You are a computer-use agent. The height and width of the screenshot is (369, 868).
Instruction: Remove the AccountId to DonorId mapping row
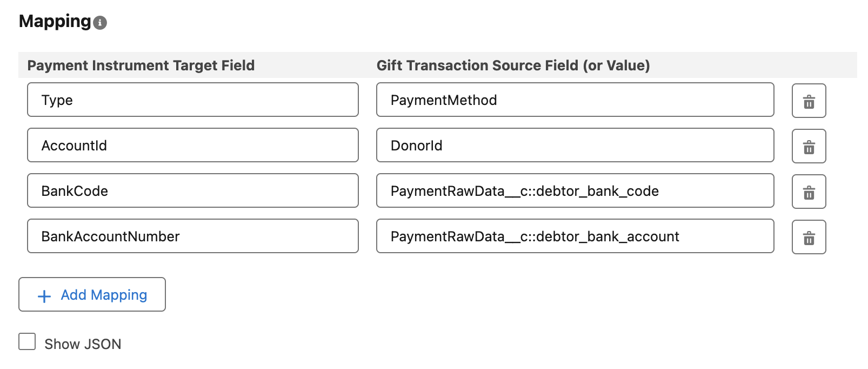pos(809,147)
